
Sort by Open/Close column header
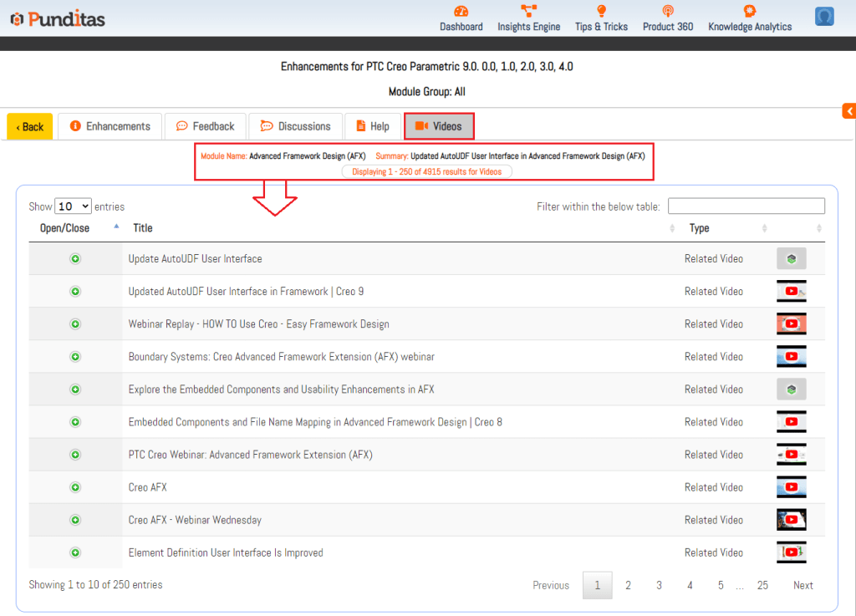pos(65,228)
